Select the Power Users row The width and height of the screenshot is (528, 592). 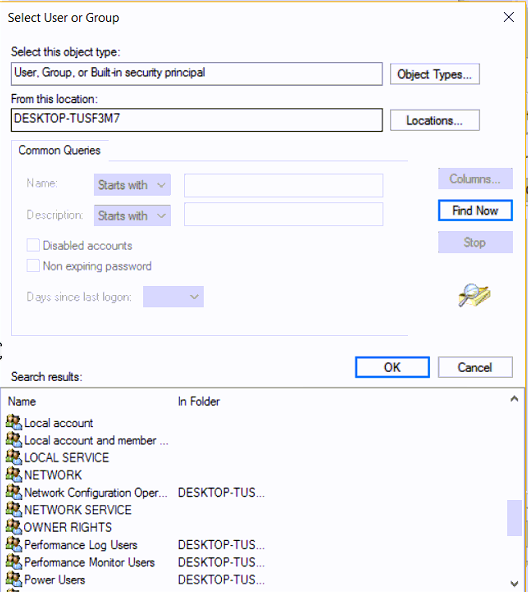click(x=135, y=580)
